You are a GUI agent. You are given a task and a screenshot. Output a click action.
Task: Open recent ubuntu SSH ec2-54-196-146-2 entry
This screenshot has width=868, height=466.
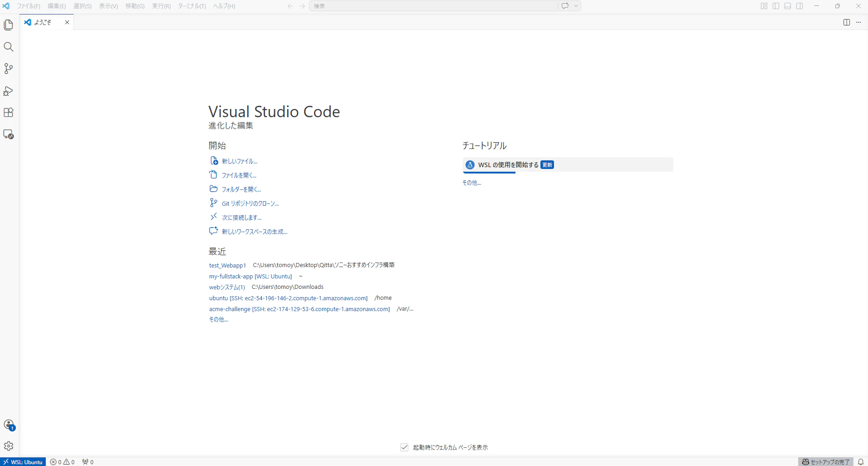(x=288, y=298)
